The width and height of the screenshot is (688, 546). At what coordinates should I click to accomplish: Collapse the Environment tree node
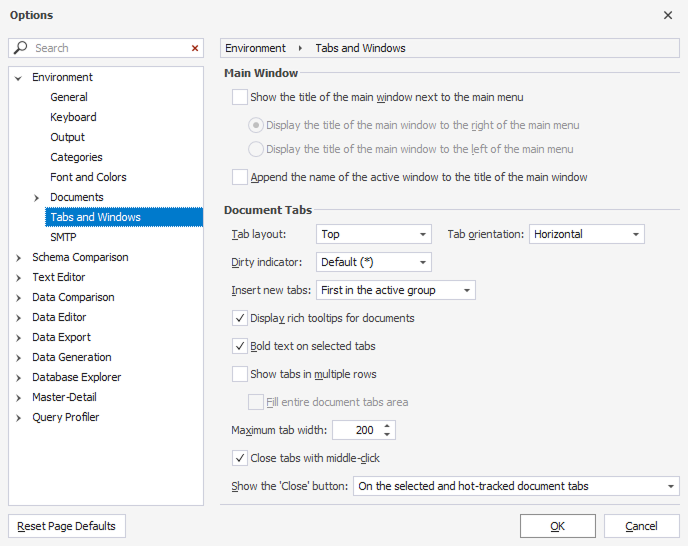click(x=18, y=79)
